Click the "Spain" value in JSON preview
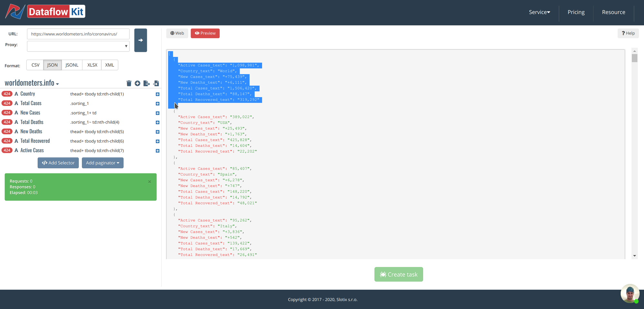This screenshot has height=309, width=644. 226,174
